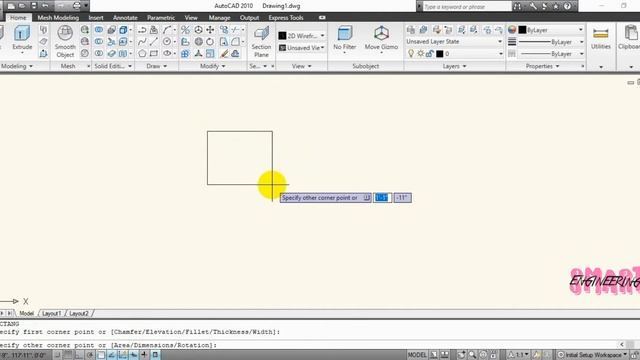Select the Move tool in Modify panel

[210, 30]
